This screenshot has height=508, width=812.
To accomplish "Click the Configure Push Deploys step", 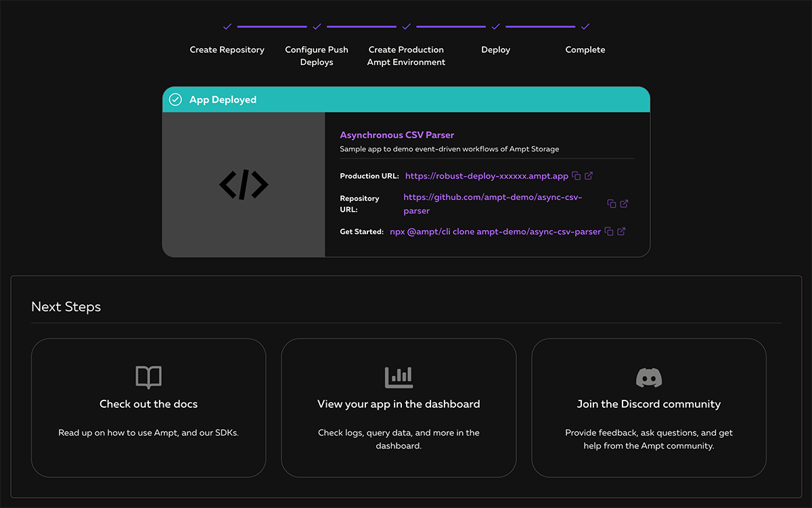I will click(317, 55).
